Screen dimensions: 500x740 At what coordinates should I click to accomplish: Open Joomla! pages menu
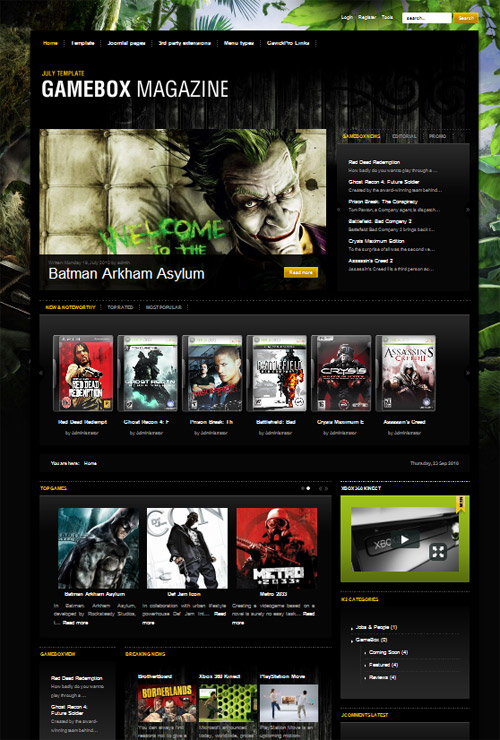(x=126, y=43)
